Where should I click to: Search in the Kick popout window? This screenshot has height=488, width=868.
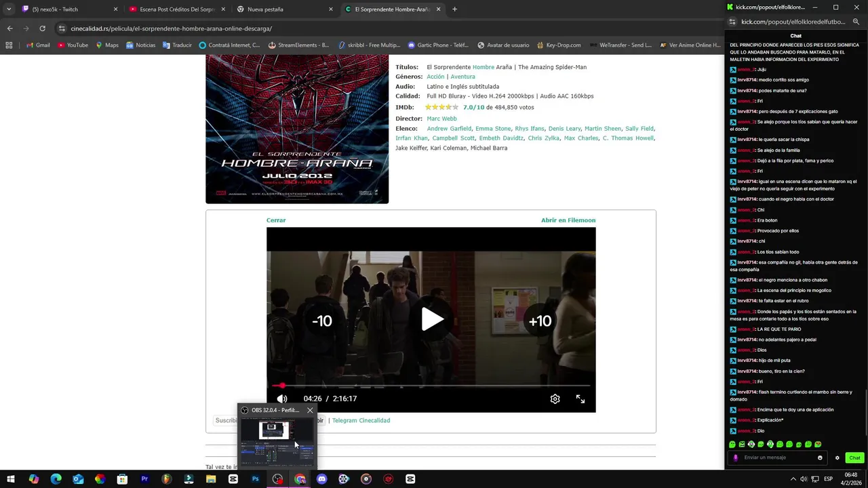click(856, 22)
